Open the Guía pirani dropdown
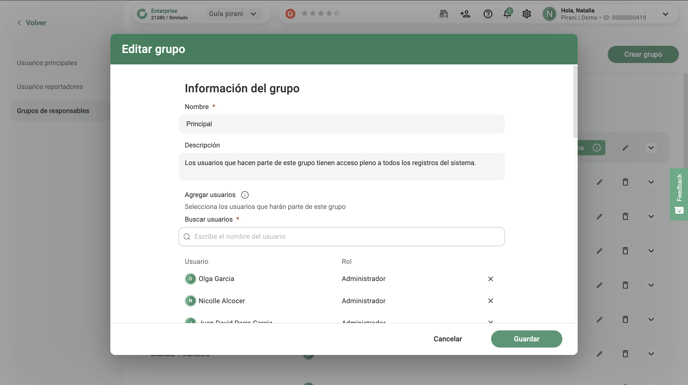 [x=233, y=14]
